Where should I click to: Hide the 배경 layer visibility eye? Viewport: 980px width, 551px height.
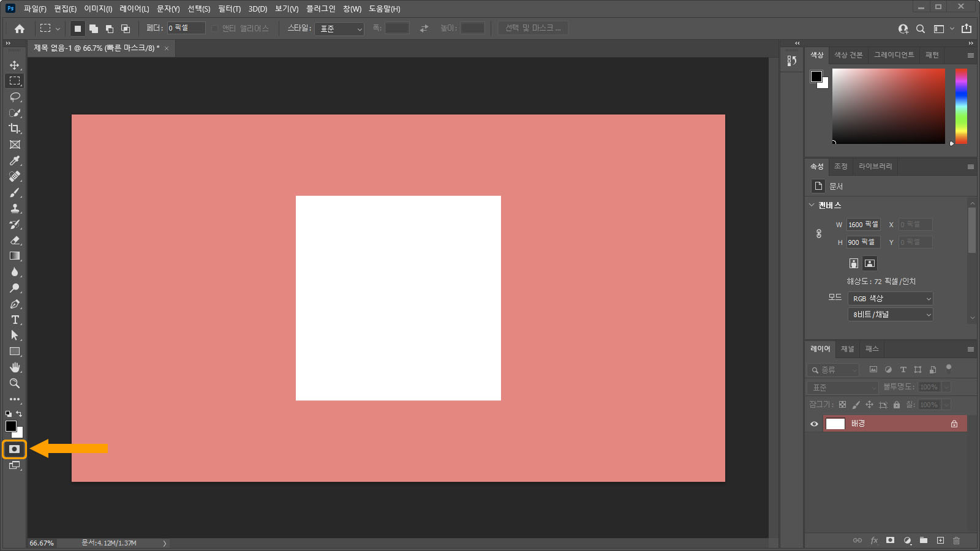(x=814, y=424)
